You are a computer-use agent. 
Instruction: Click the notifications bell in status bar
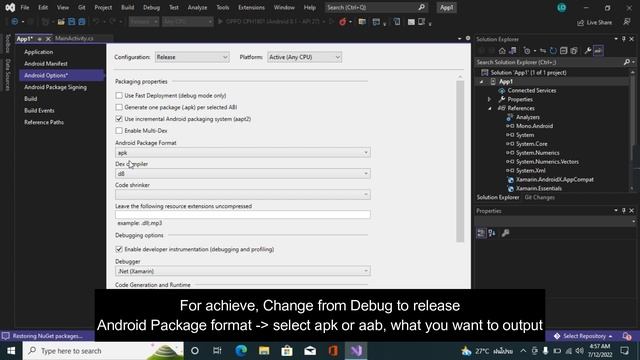click(627, 336)
